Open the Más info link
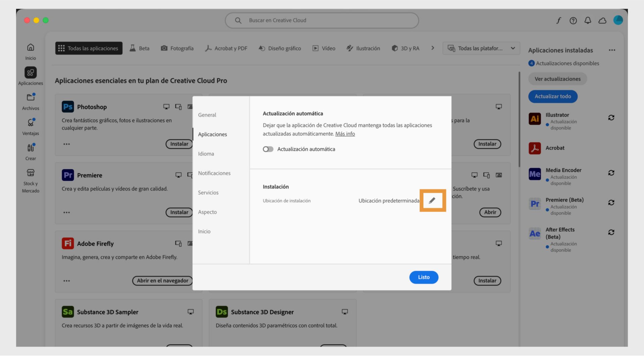Viewport: 644px width, 356px height. coord(345,134)
